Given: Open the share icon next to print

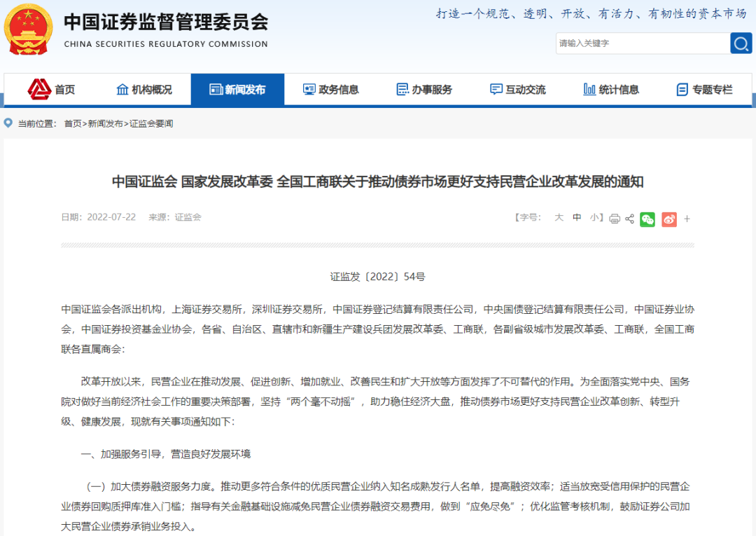Looking at the screenshot, I should [x=629, y=219].
